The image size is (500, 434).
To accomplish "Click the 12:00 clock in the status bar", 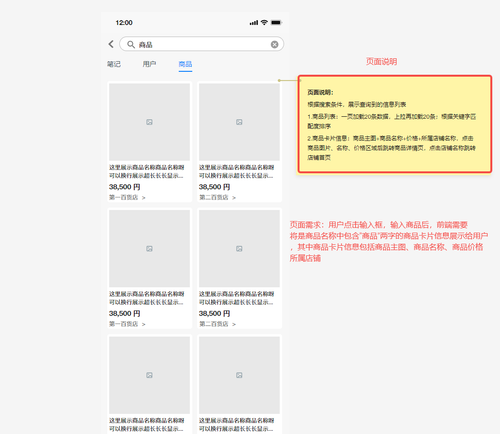I will tap(124, 23).
